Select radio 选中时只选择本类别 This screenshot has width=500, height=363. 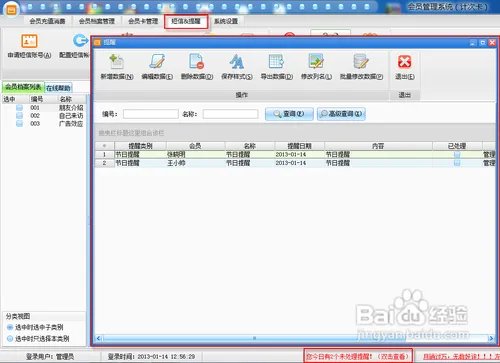[10, 339]
